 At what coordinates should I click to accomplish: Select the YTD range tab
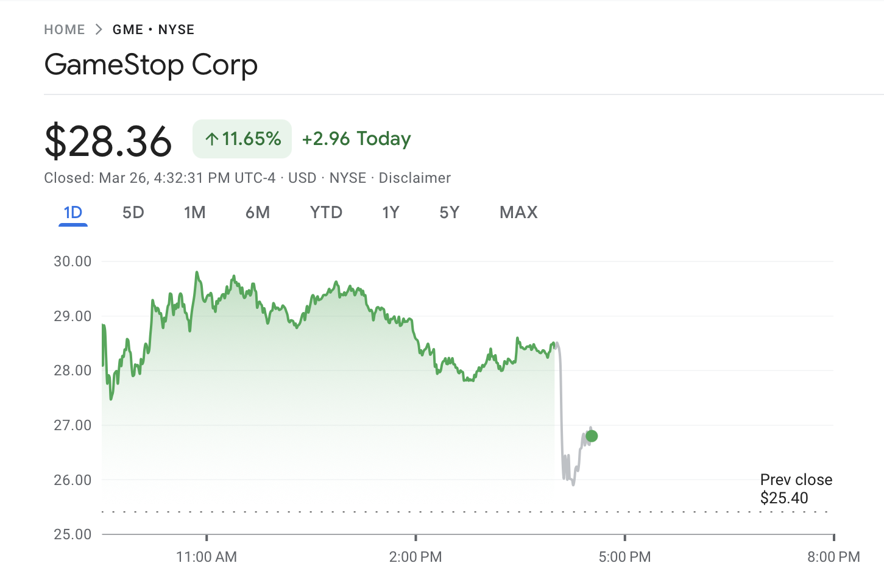[326, 213]
